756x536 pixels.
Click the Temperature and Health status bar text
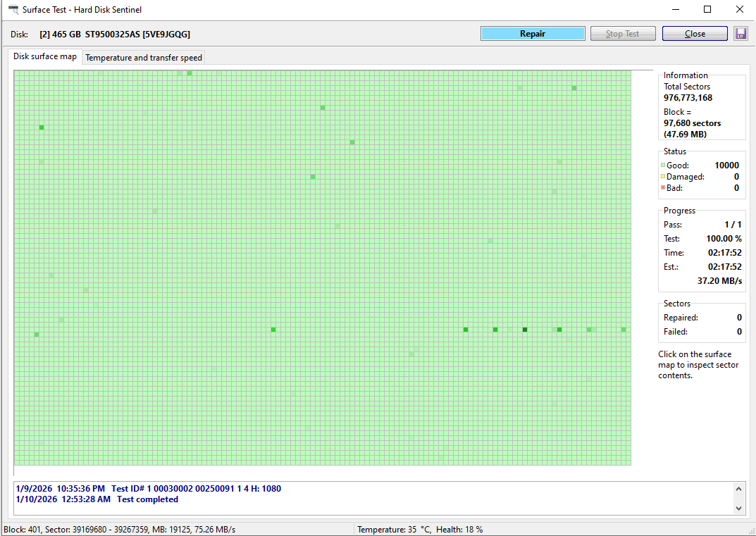coord(420,529)
